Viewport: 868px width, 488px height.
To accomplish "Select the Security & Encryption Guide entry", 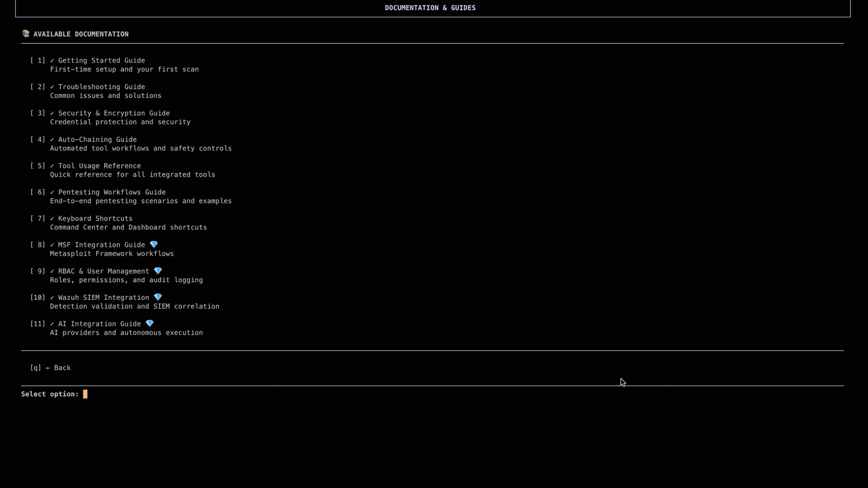I will [114, 113].
